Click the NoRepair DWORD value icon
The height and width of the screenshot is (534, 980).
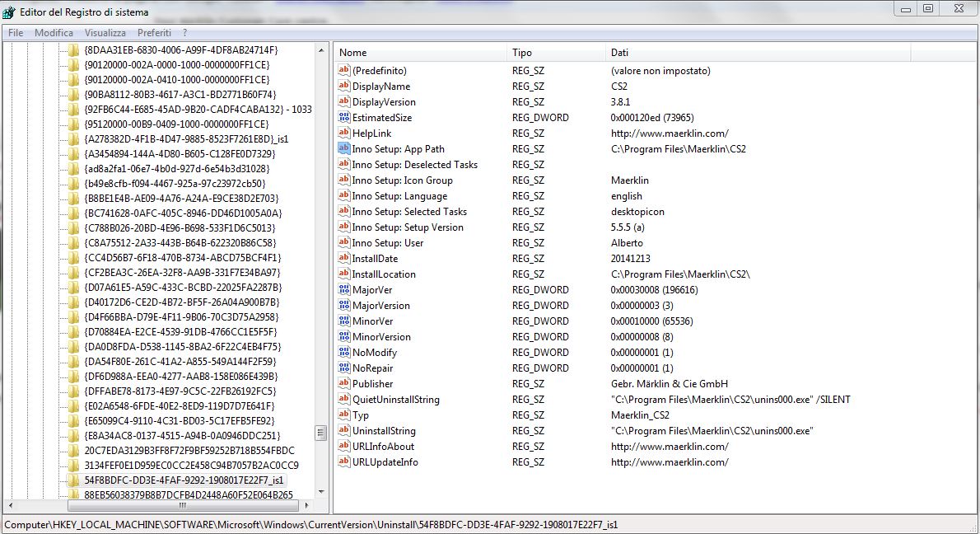pyautogui.click(x=343, y=368)
